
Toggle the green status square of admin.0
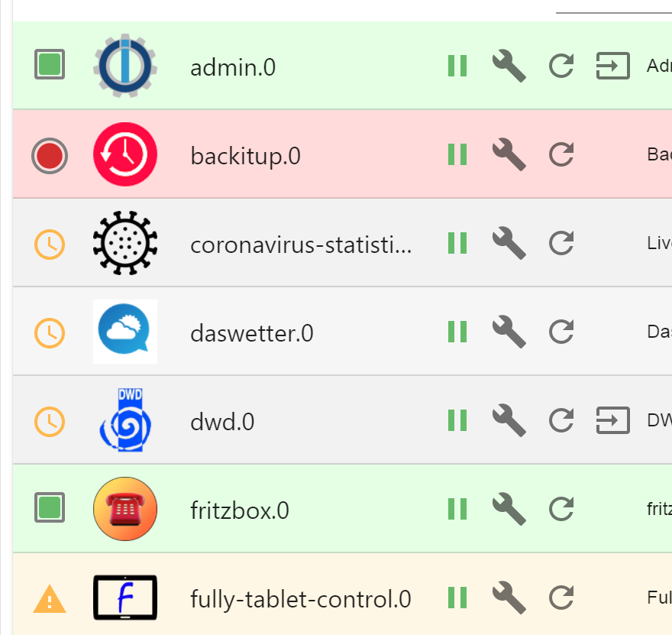click(x=49, y=66)
